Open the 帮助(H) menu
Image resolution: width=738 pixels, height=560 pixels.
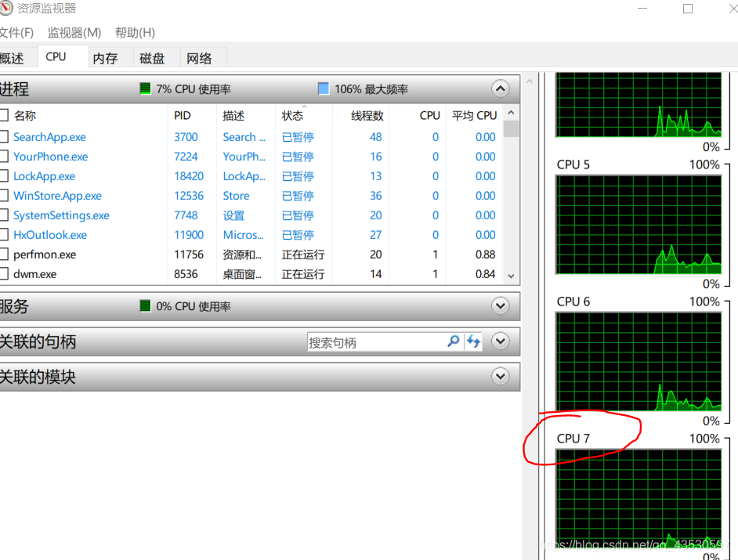coord(135,32)
